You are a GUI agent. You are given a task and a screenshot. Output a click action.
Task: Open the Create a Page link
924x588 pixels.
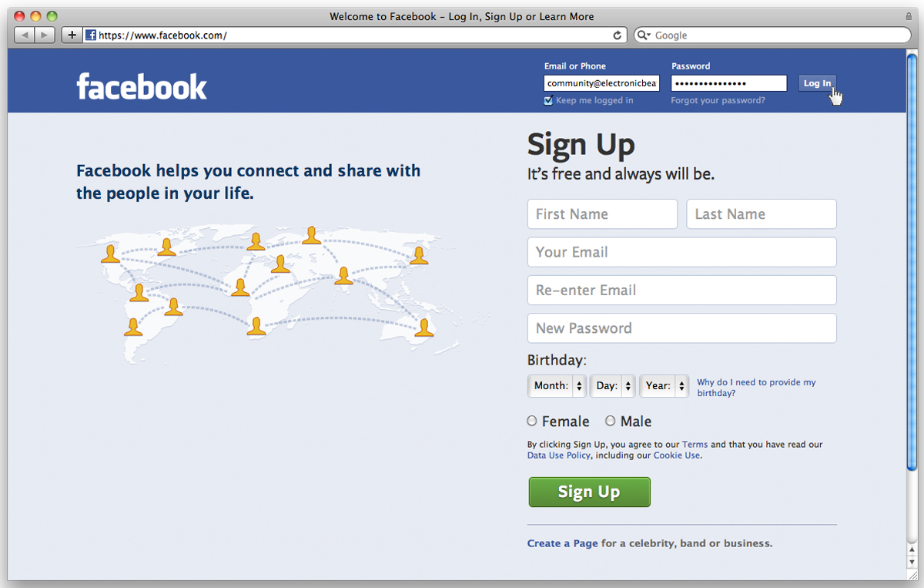(x=563, y=543)
